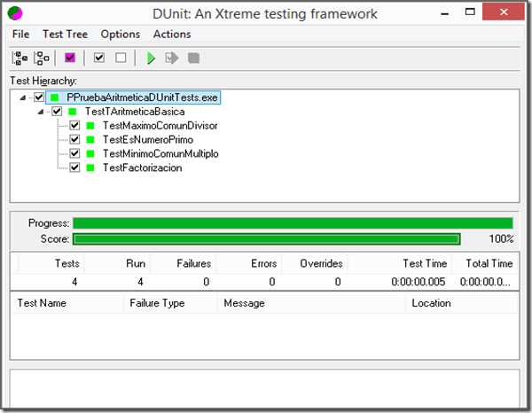
Task: Toggle the TestFactorizacion checkbox
Action: [74, 168]
